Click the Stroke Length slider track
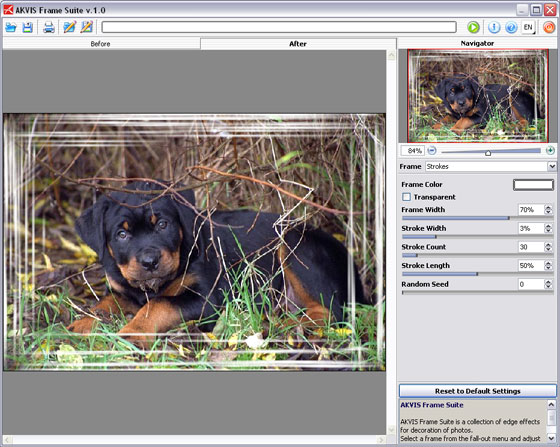The height and width of the screenshot is (447, 560). (478, 274)
